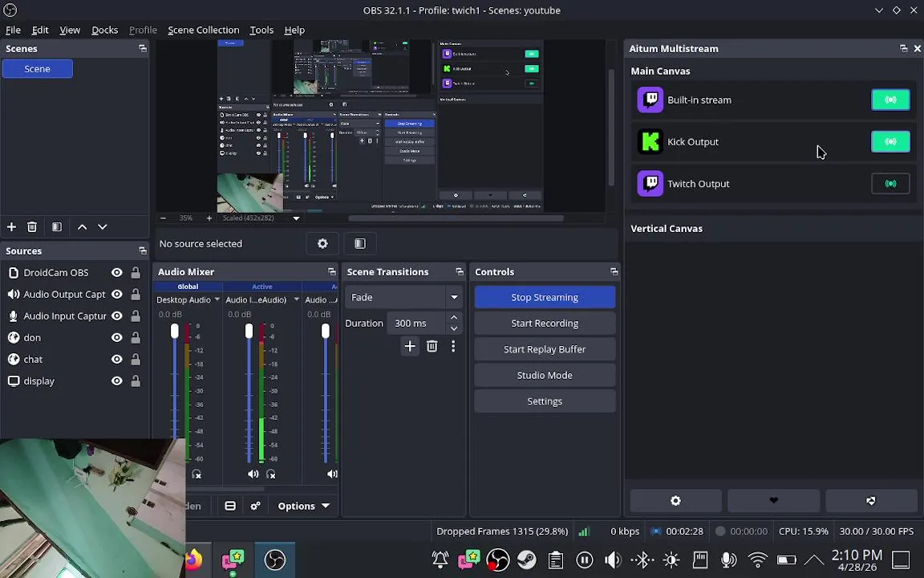Lock the DroidCam OBS source
This screenshot has height=578, width=924.
[x=136, y=272]
